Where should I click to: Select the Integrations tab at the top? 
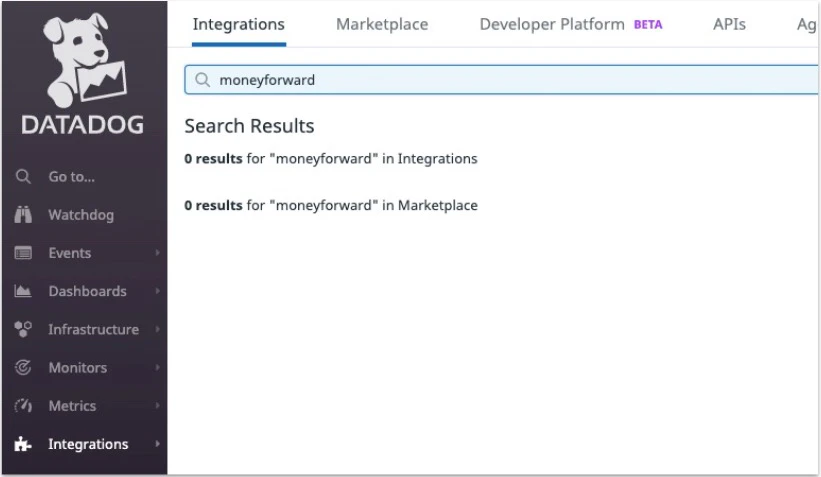pyautogui.click(x=239, y=25)
